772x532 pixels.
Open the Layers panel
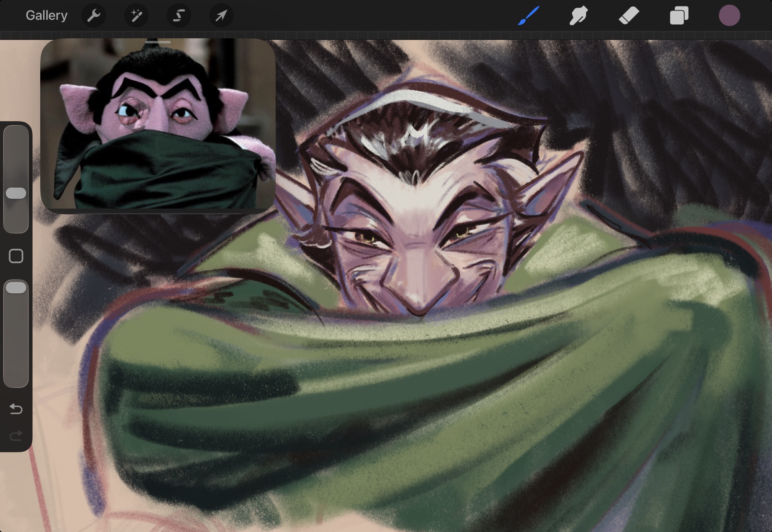(679, 16)
